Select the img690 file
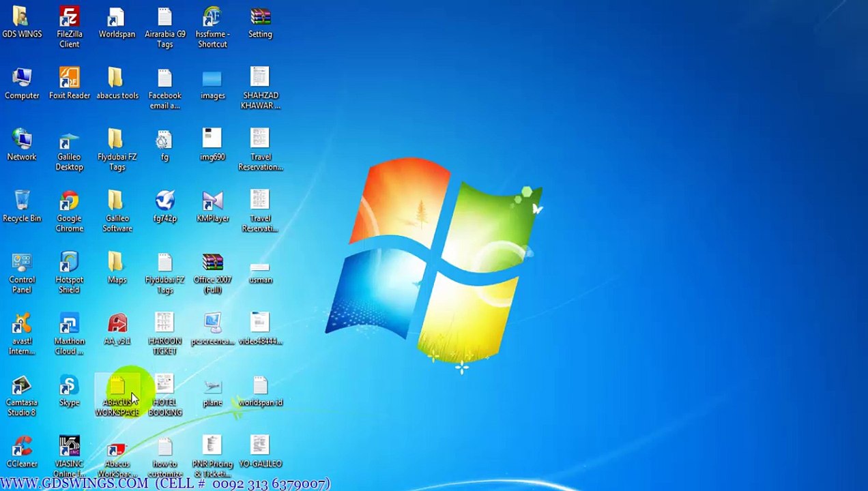The image size is (868, 491). point(212,145)
